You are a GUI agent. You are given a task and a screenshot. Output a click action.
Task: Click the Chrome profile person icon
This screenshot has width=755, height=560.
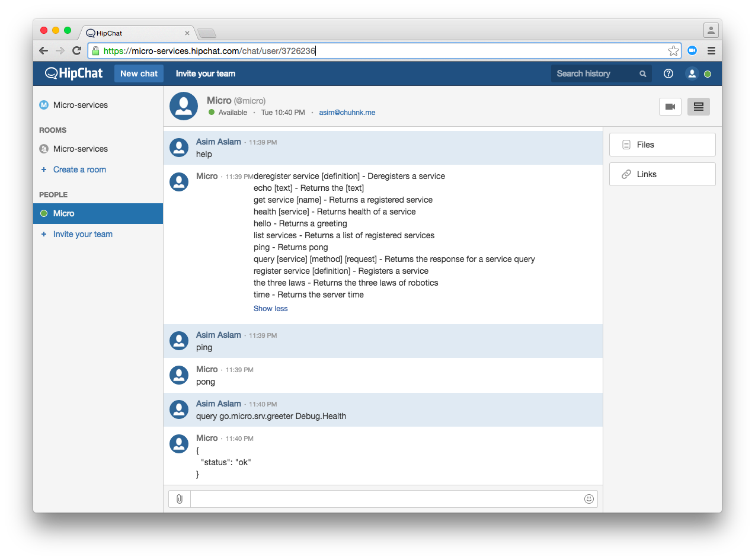pos(711,30)
